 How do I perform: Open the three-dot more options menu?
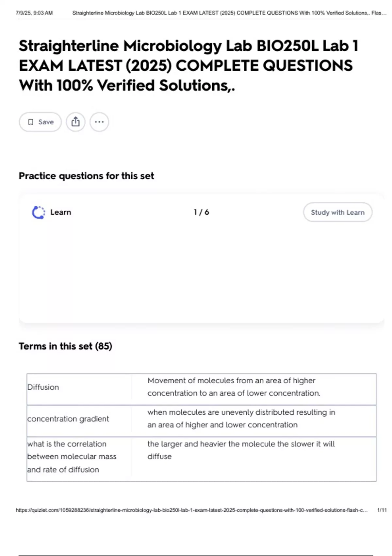(x=99, y=122)
